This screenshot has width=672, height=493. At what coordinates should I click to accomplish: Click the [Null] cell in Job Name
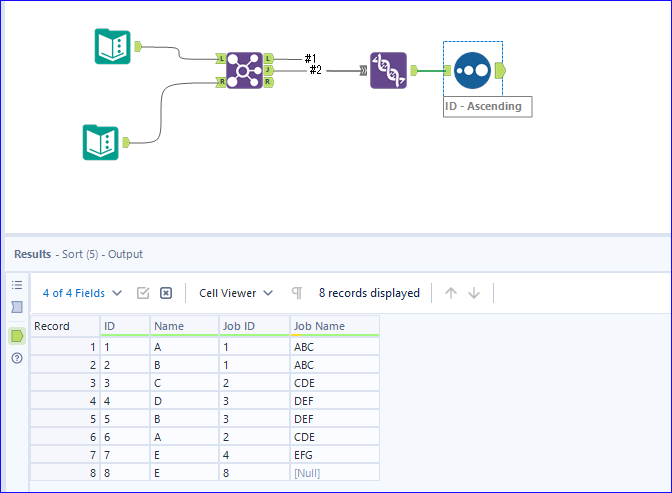(310, 472)
